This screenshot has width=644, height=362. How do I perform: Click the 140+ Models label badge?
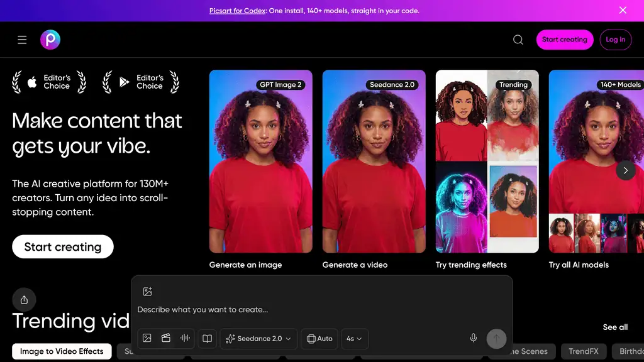(620, 85)
